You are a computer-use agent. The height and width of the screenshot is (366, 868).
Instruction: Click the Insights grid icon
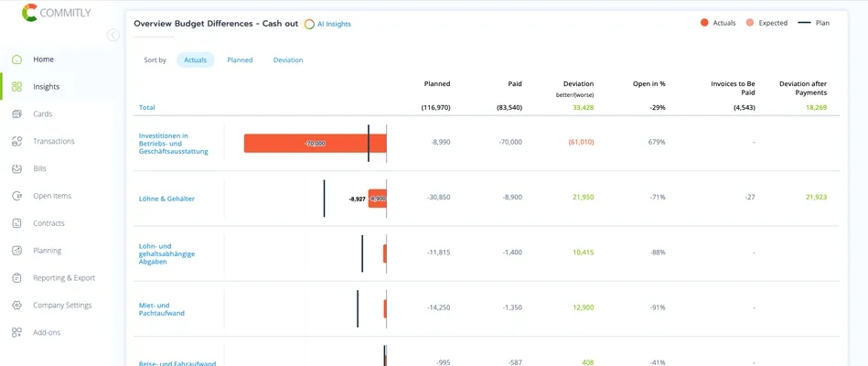(17, 86)
